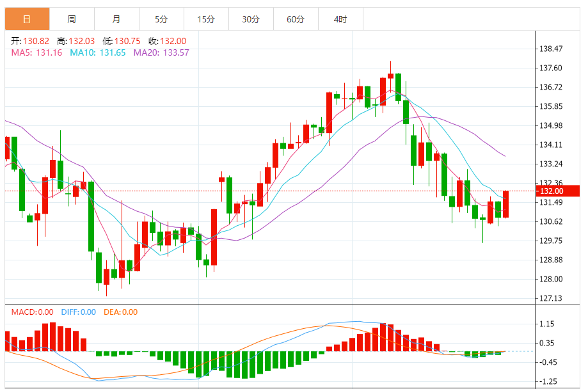Open the 60分 timeframe tab

coord(296,19)
